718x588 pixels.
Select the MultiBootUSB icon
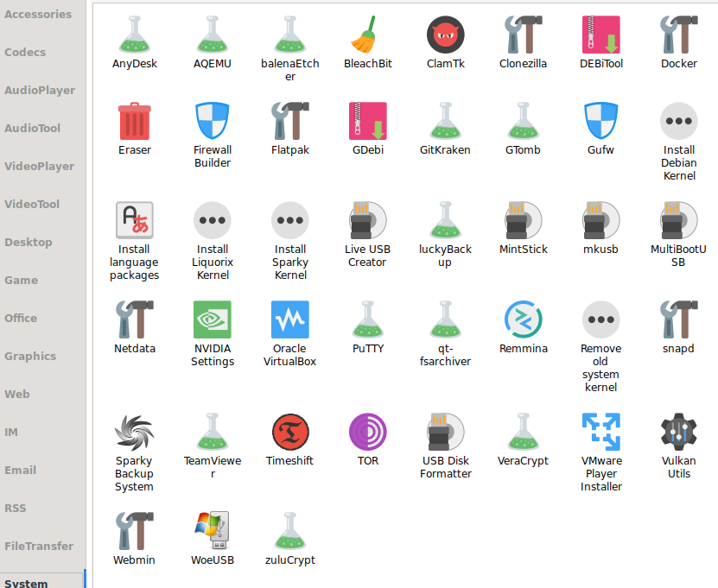click(x=679, y=220)
